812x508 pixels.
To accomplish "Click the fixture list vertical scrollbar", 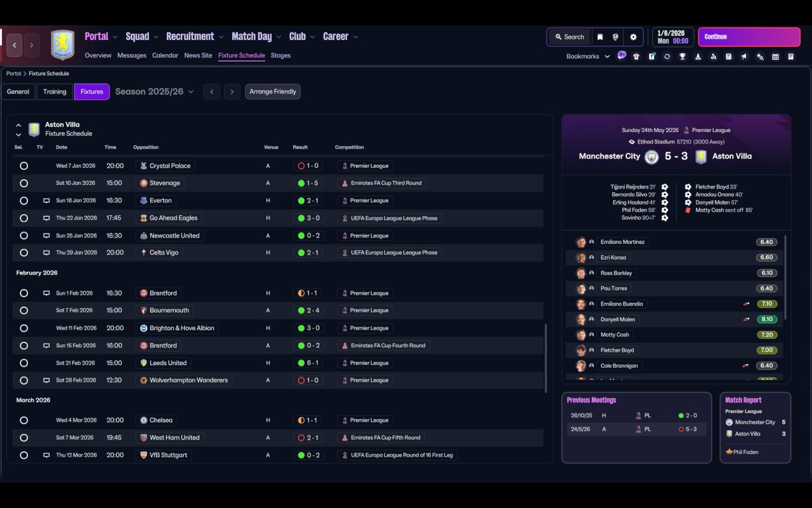I will [546, 358].
